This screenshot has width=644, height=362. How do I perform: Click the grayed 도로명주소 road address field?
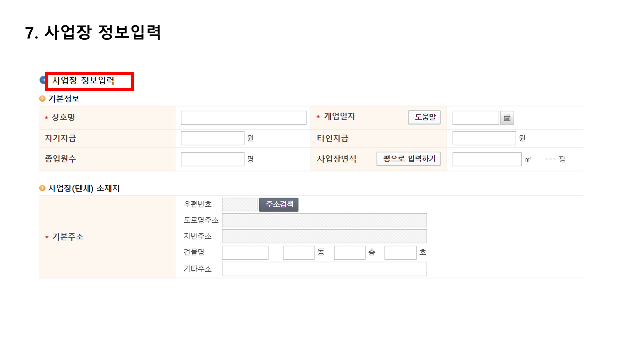[325, 220]
